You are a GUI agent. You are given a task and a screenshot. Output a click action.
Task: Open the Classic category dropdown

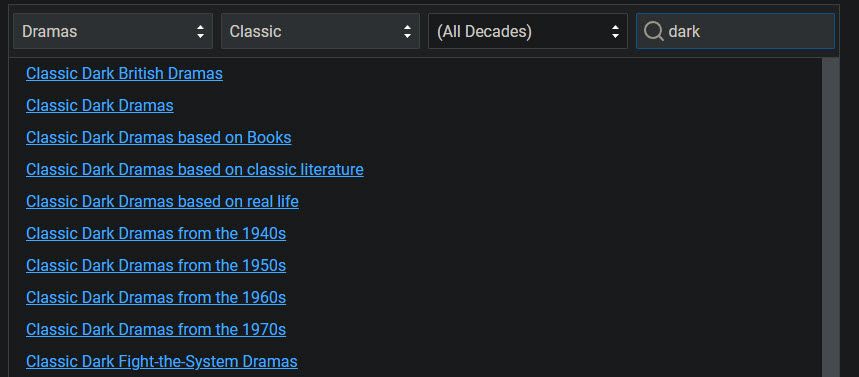(x=320, y=31)
